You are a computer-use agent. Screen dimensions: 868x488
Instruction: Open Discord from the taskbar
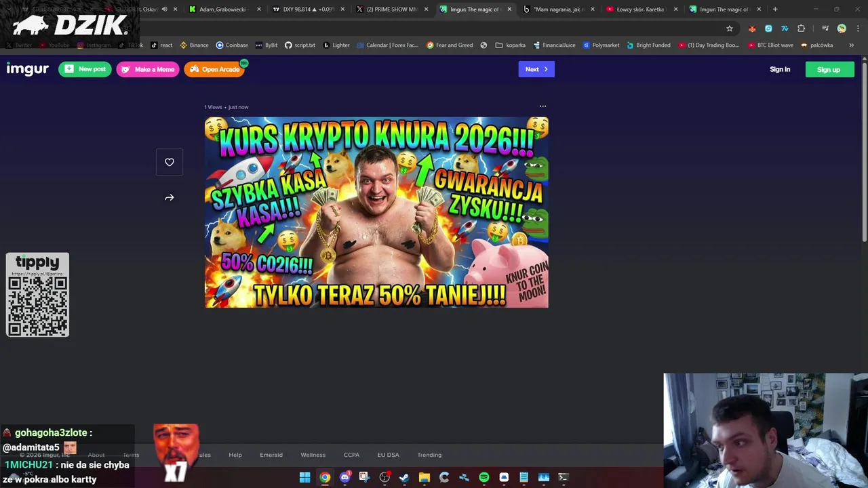[344, 477]
